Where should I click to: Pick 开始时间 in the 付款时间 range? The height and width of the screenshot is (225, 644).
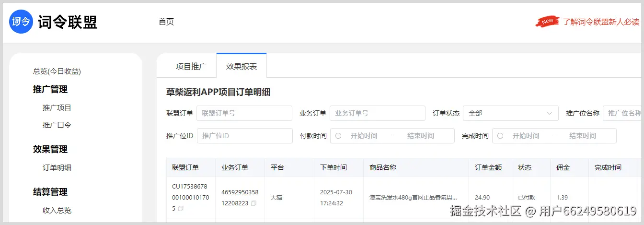[x=364, y=136]
